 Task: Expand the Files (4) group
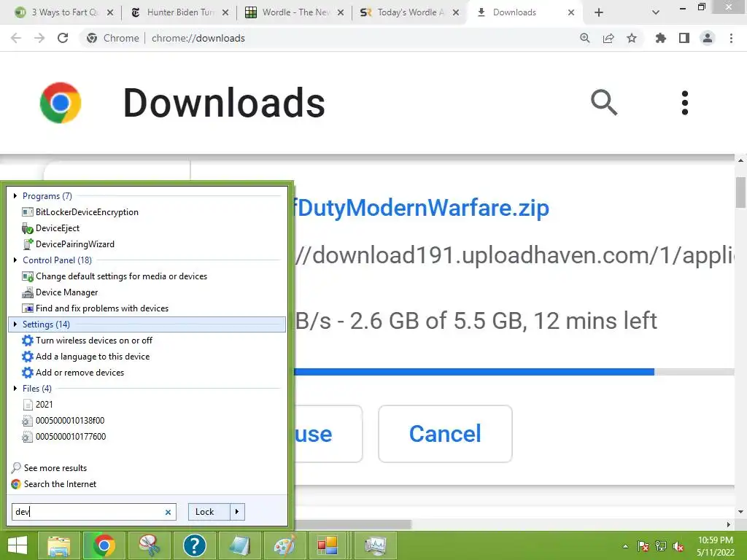tap(15, 389)
